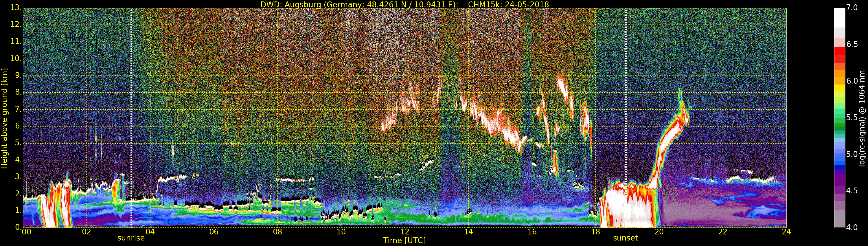This screenshot has width=868, height=246.
Task: Click the "12" km height axis tick
Action: click(16, 25)
